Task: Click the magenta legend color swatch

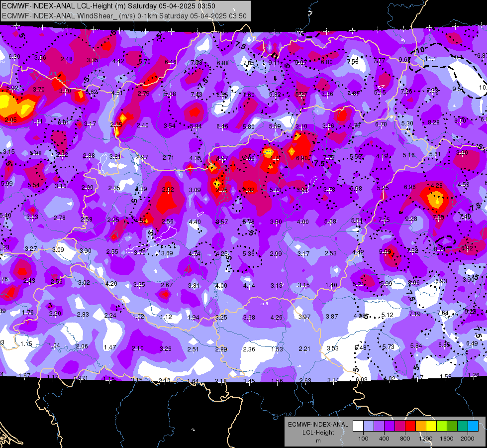Action: 400,426
